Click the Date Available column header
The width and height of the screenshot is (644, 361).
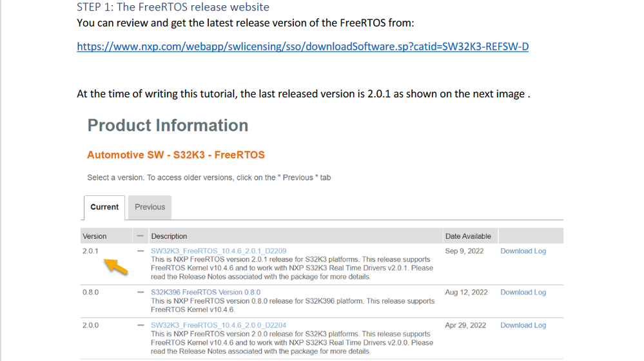click(468, 237)
